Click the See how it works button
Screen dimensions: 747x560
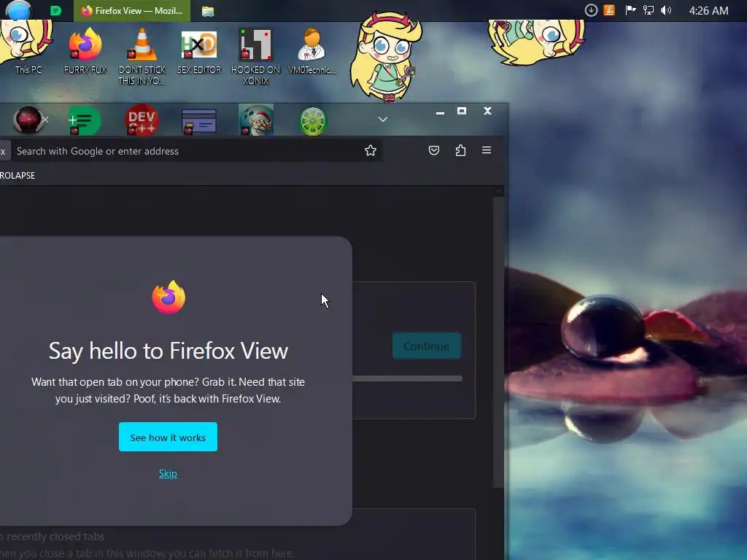(168, 437)
